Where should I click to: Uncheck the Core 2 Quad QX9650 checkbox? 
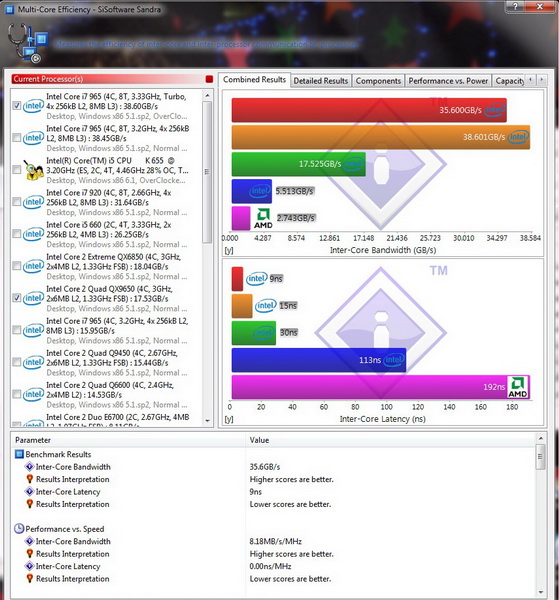[x=16, y=298]
